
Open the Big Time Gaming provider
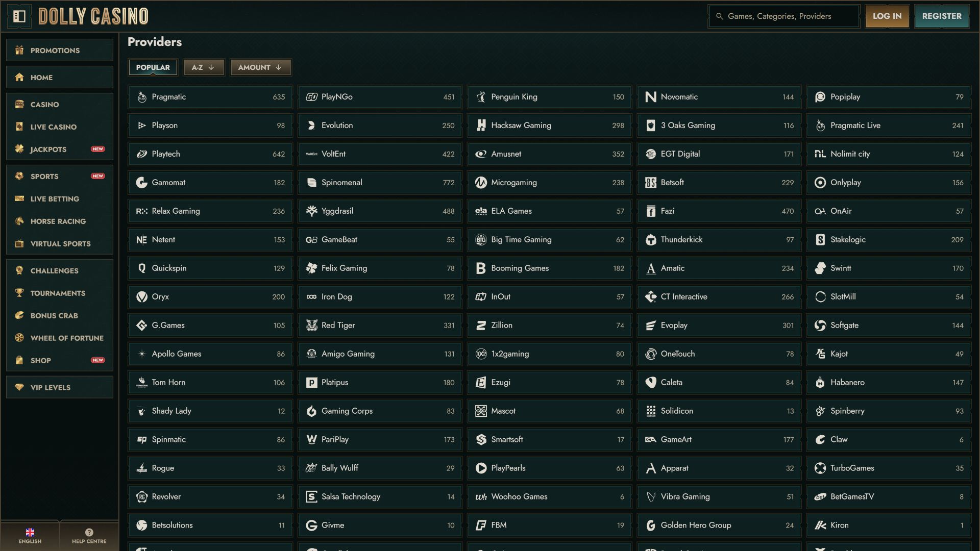(x=550, y=240)
